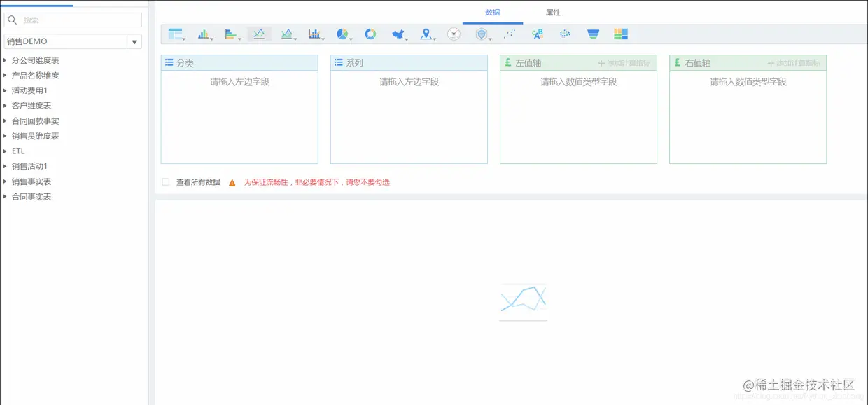Click 添加计算指标 in the 右值轴 header

click(794, 63)
